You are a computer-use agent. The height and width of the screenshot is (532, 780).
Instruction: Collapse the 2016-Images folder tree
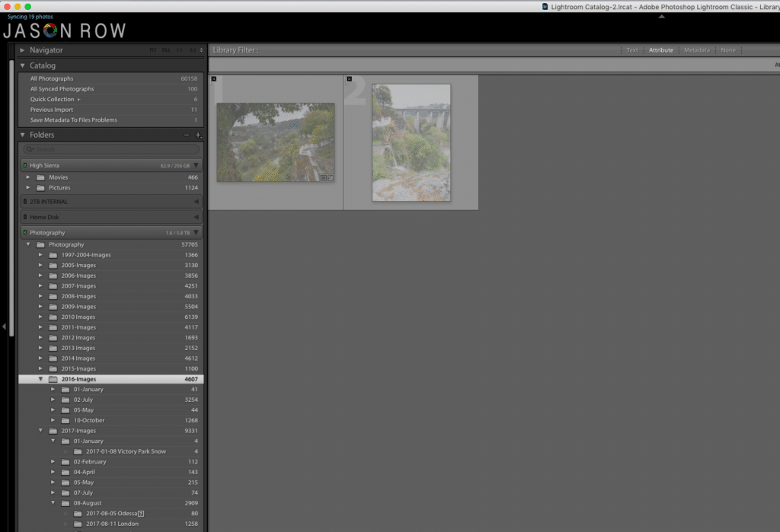40,379
